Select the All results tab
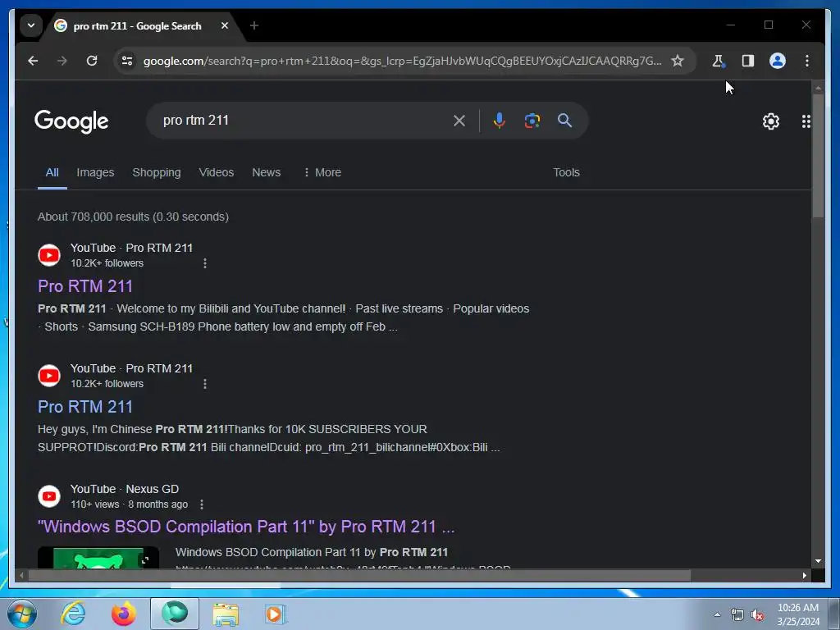Viewport: 840px width, 630px height. (52, 172)
